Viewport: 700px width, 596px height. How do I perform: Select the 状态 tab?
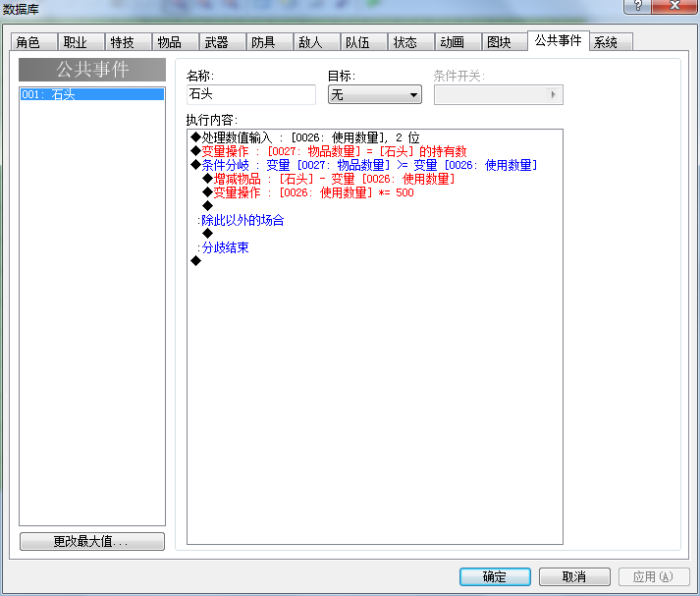coord(411,42)
